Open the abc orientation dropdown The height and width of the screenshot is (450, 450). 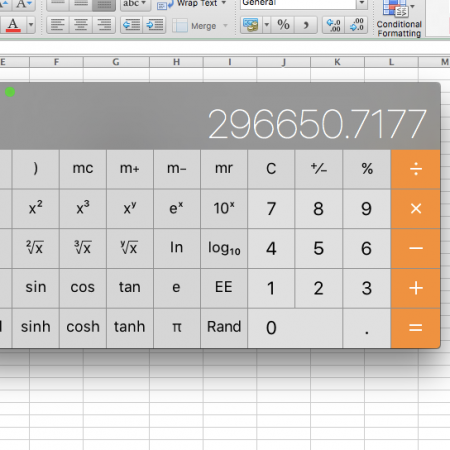point(135,4)
